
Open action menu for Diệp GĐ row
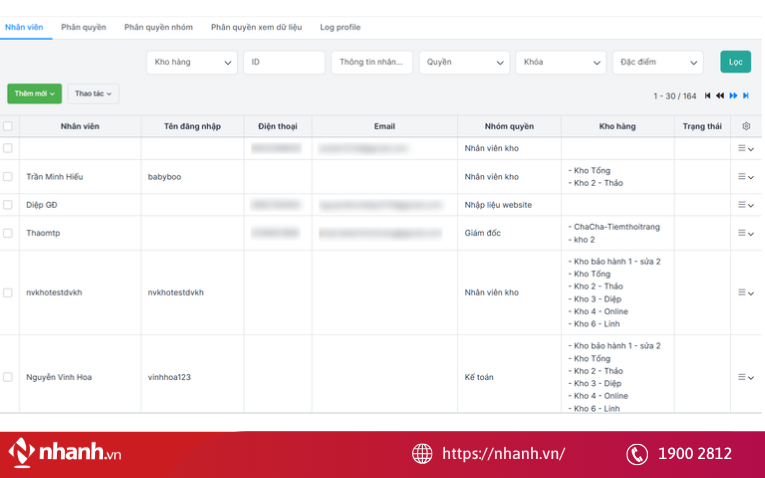click(x=745, y=205)
